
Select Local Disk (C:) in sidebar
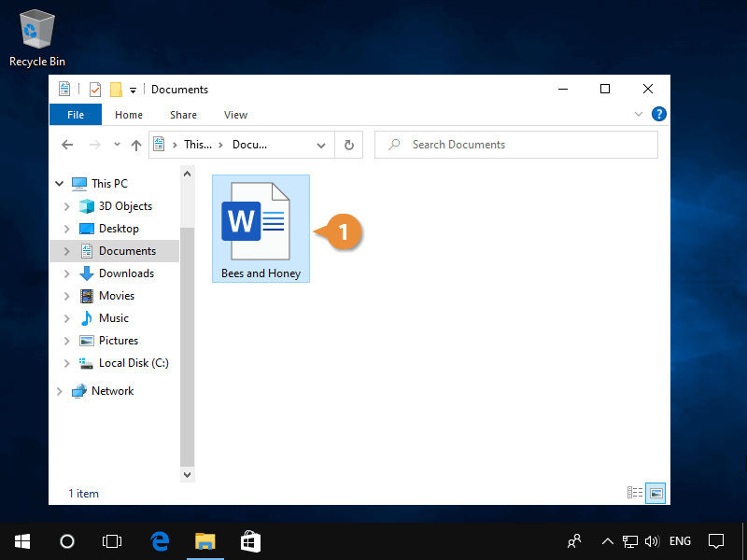coord(134,363)
